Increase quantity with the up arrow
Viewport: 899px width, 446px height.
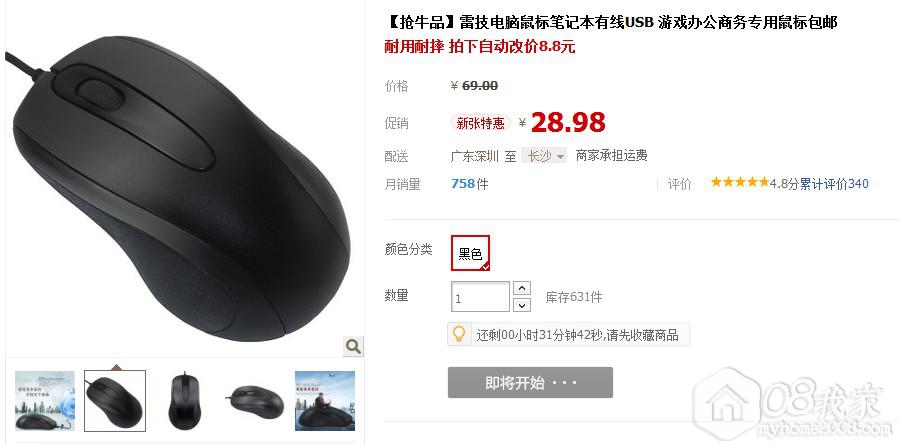point(521,288)
